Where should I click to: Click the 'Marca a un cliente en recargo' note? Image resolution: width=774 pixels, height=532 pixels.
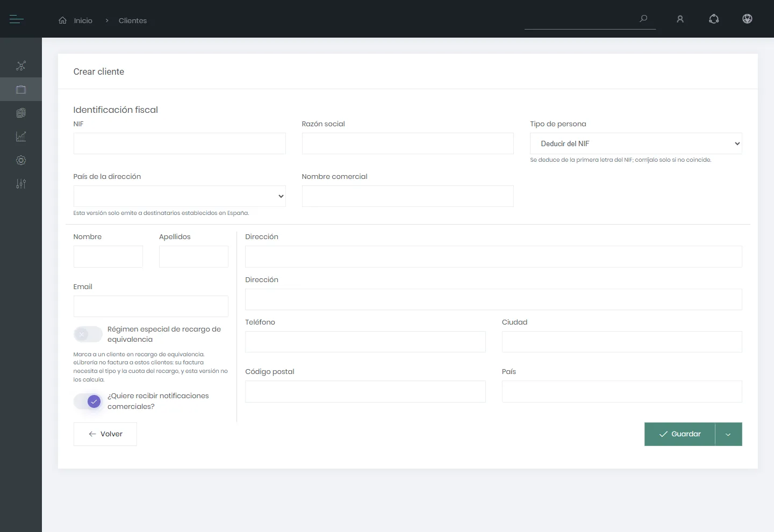pyautogui.click(x=150, y=367)
